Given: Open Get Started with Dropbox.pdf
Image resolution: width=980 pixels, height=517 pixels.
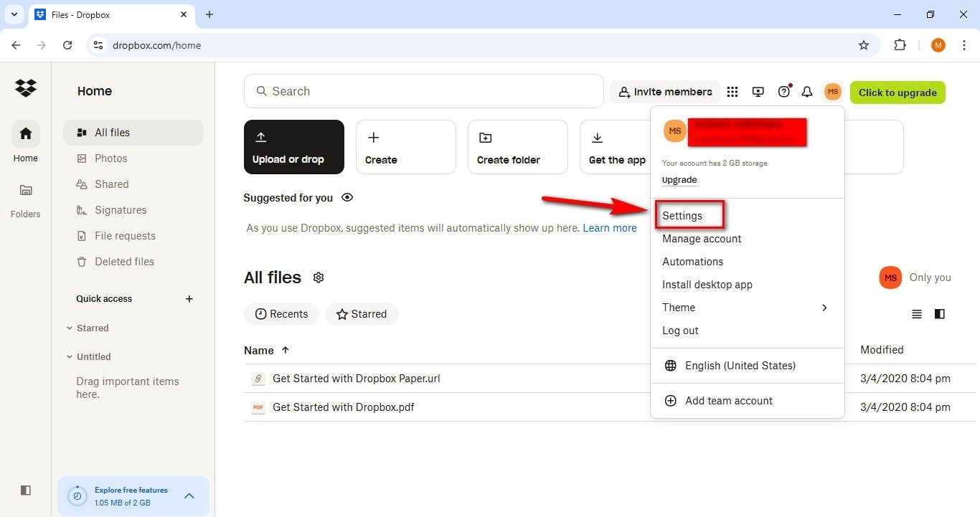Looking at the screenshot, I should pos(343,407).
